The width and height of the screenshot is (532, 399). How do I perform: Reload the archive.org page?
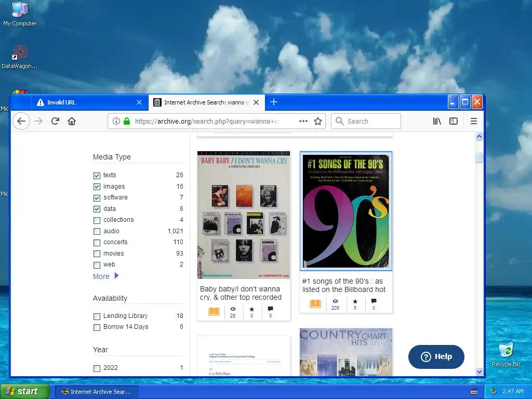pyautogui.click(x=55, y=121)
